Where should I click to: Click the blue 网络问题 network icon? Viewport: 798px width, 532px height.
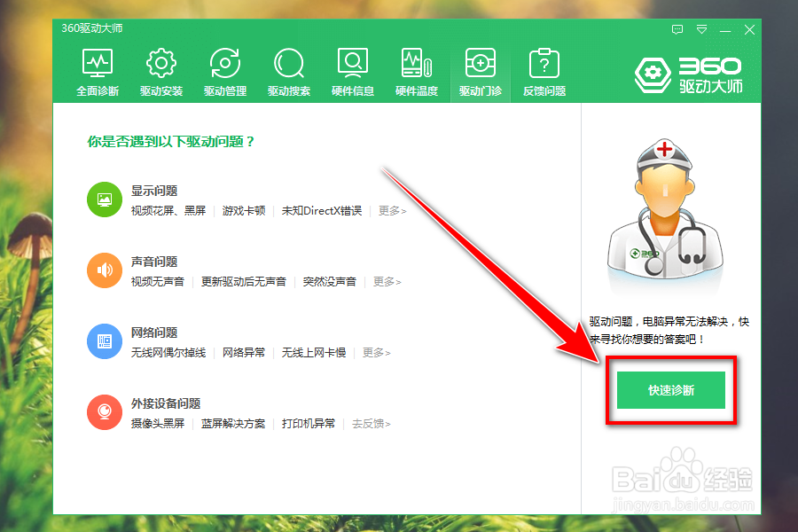[x=105, y=341]
